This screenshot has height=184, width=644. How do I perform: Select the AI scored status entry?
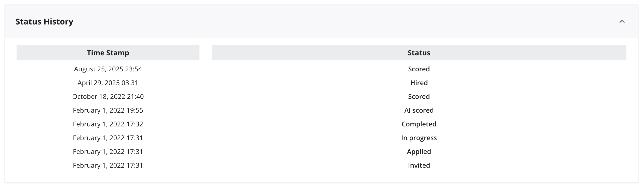coord(419,110)
